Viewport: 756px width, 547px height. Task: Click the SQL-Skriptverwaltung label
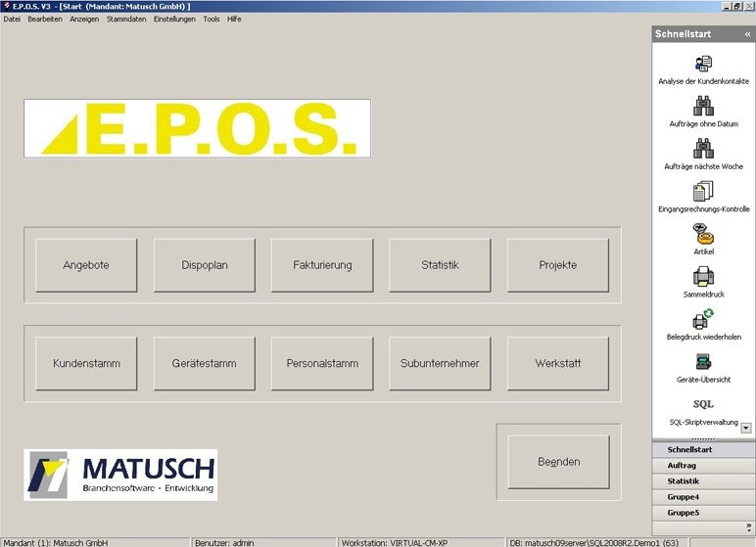point(703,422)
